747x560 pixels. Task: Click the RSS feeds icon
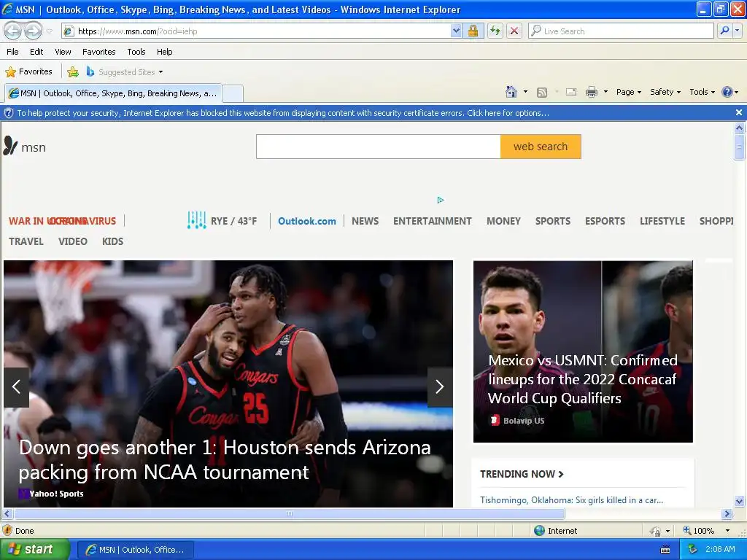point(542,93)
